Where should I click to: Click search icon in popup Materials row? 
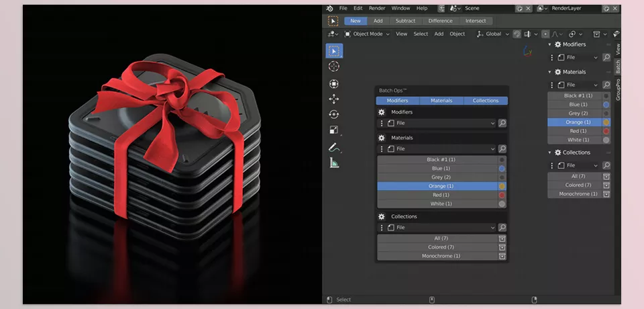[502, 148]
